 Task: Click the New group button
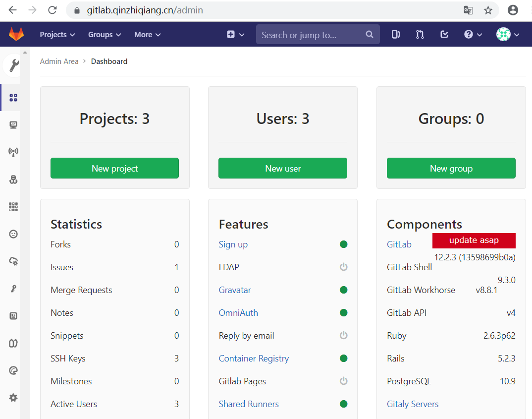pyautogui.click(x=451, y=168)
